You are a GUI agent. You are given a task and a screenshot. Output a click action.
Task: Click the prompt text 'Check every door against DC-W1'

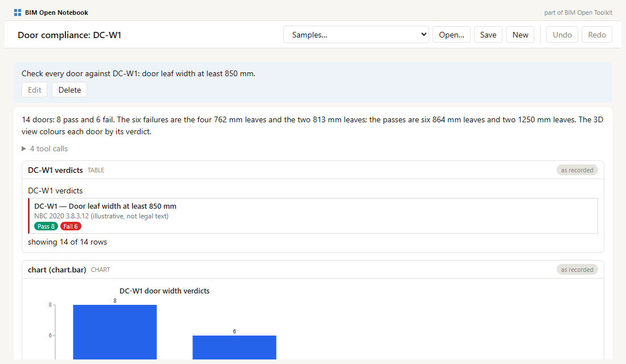(80, 73)
